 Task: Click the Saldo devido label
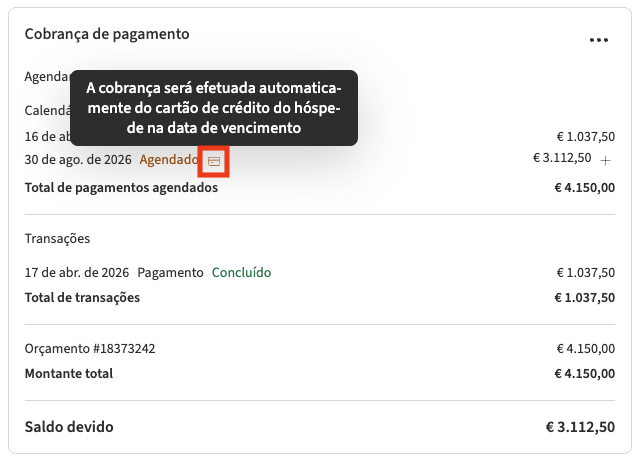(69, 427)
